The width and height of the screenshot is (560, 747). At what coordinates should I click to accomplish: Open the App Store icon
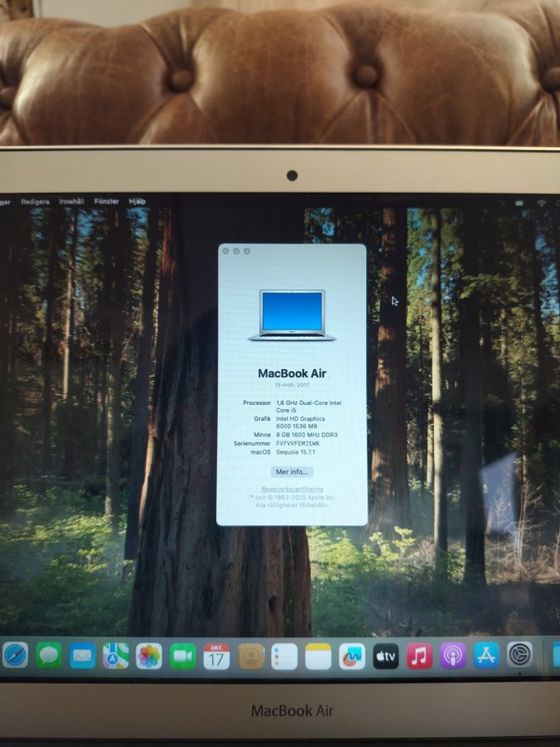pos(486,656)
